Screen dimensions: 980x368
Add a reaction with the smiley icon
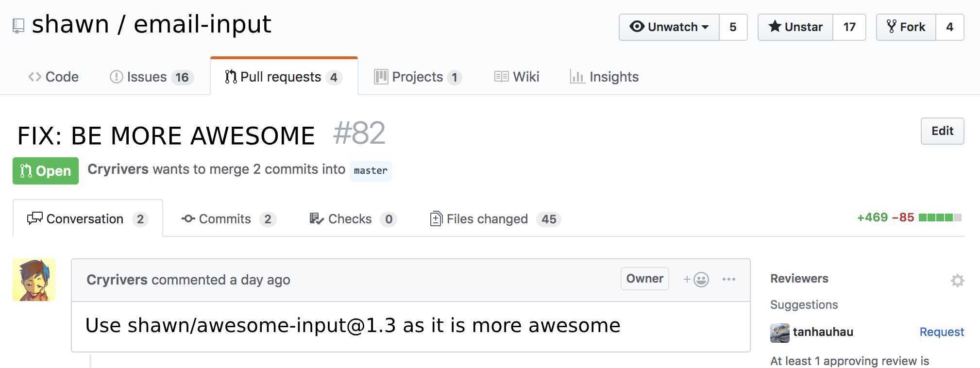click(696, 280)
